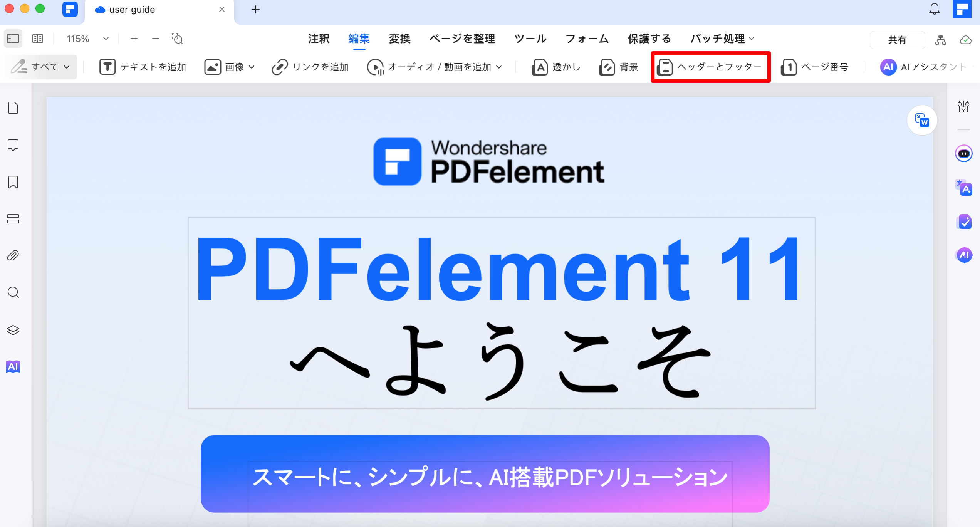Click the 共有 share button
This screenshot has height=527, width=980.
pos(897,40)
